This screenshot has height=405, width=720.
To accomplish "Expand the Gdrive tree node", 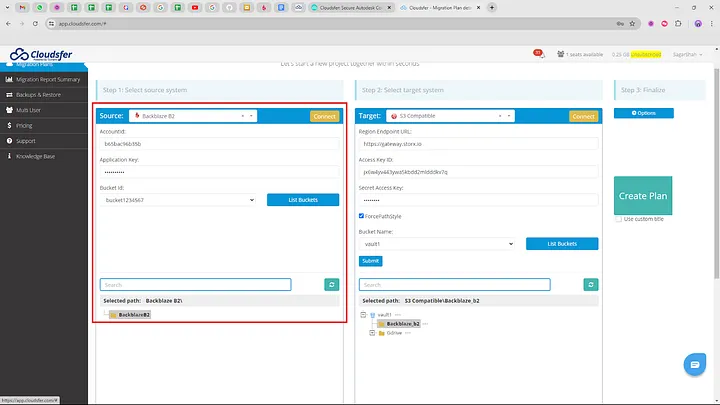I will (372, 333).
